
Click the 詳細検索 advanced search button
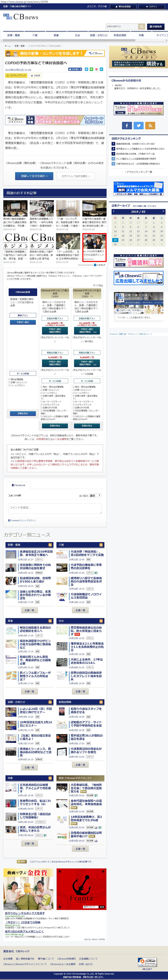(156, 27)
